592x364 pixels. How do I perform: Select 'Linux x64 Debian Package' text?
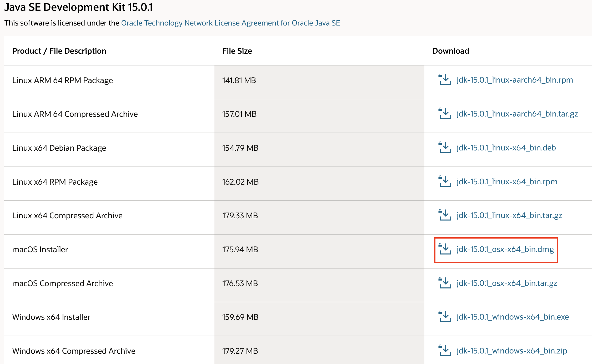(59, 148)
